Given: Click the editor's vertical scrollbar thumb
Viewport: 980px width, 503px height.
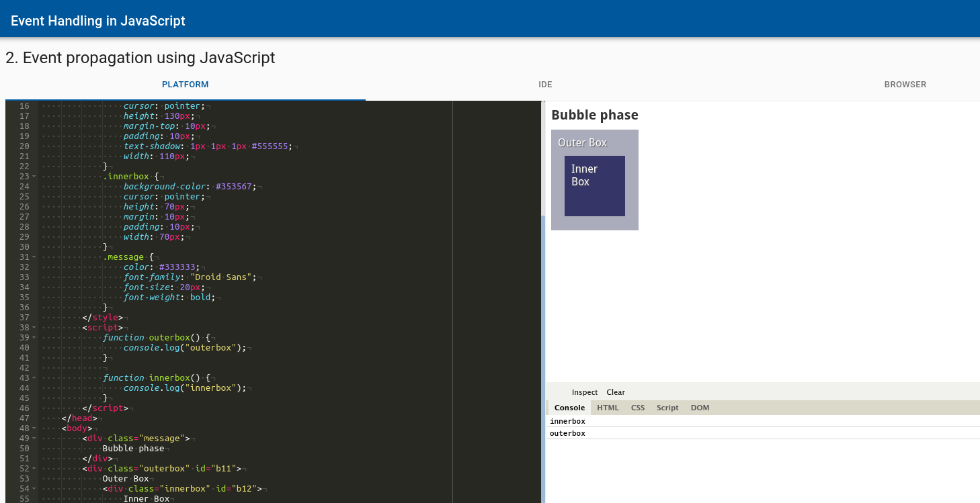Looking at the screenshot, I should click(x=542, y=359).
